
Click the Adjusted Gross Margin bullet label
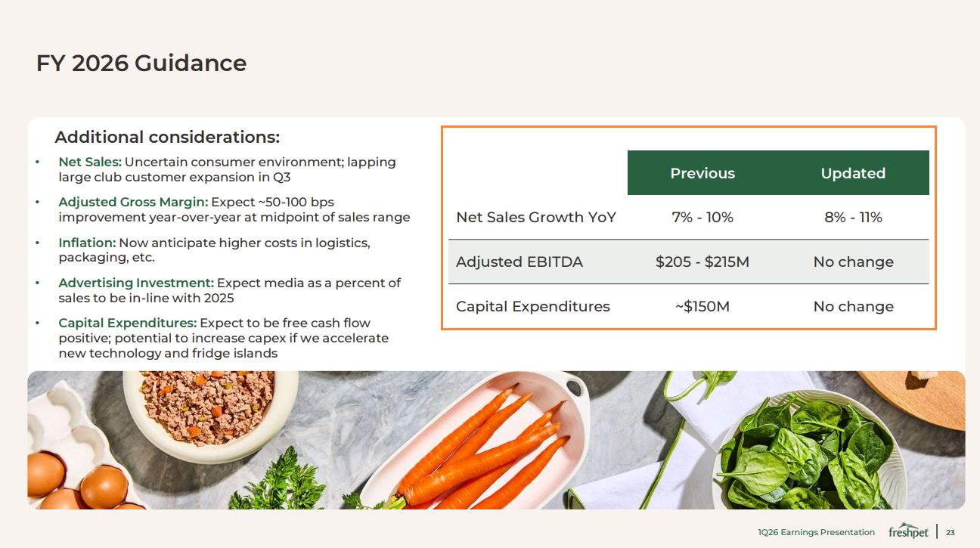[133, 202]
